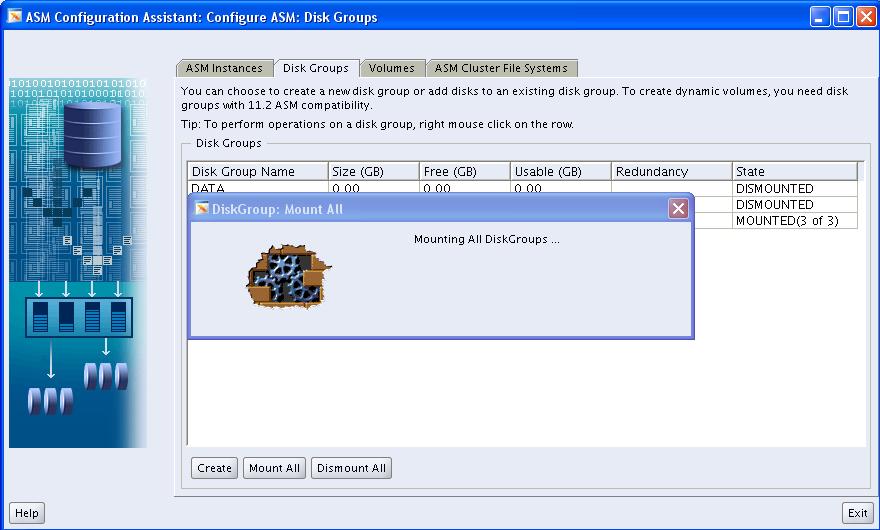Open Help from the bottom-left button
The image size is (880, 530).
point(27,513)
